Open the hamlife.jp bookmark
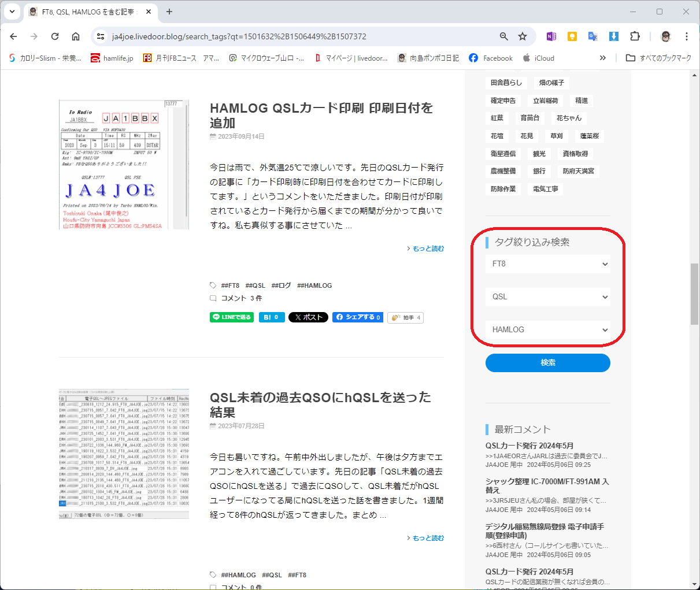 pos(112,58)
